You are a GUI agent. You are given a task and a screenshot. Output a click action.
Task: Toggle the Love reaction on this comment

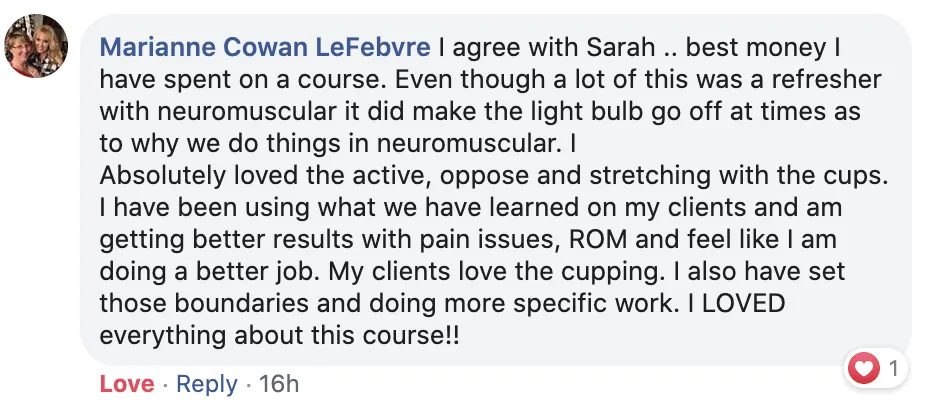(x=126, y=384)
